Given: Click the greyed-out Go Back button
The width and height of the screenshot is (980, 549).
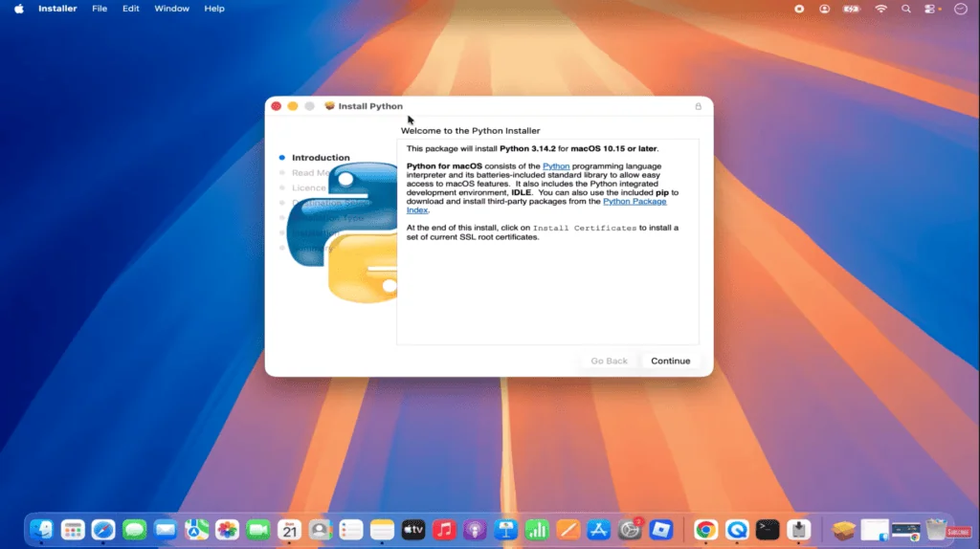Looking at the screenshot, I should click(609, 361).
